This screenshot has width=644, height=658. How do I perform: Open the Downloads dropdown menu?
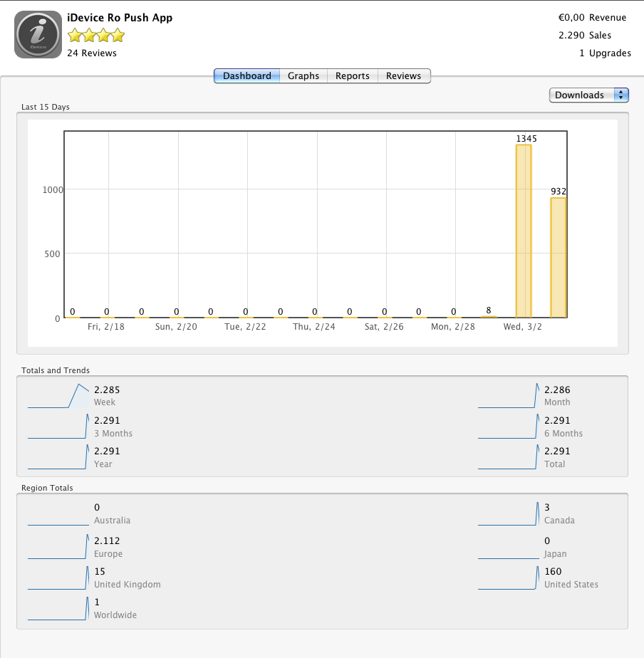[x=588, y=95]
